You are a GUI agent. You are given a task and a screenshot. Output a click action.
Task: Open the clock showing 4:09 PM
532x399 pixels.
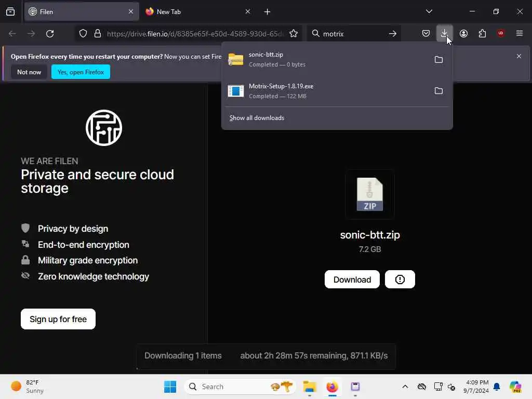tap(476, 387)
